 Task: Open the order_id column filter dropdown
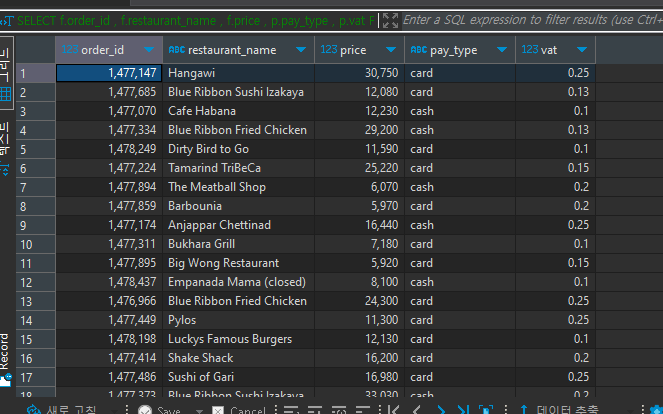149,50
